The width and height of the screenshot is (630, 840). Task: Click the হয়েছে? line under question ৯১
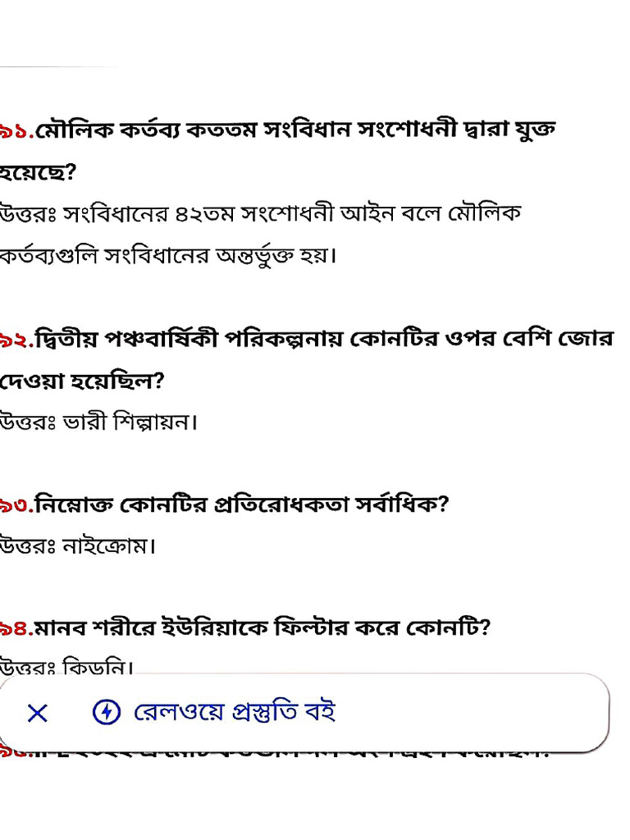click(x=38, y=173)
